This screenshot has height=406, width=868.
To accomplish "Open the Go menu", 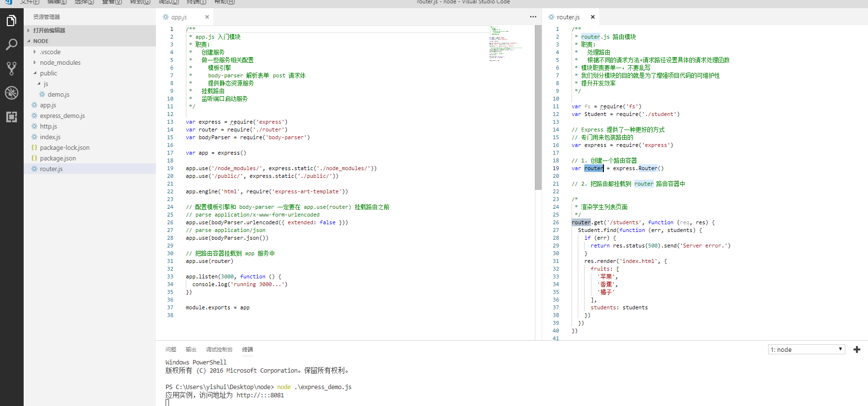I will (x=140, y=2).
